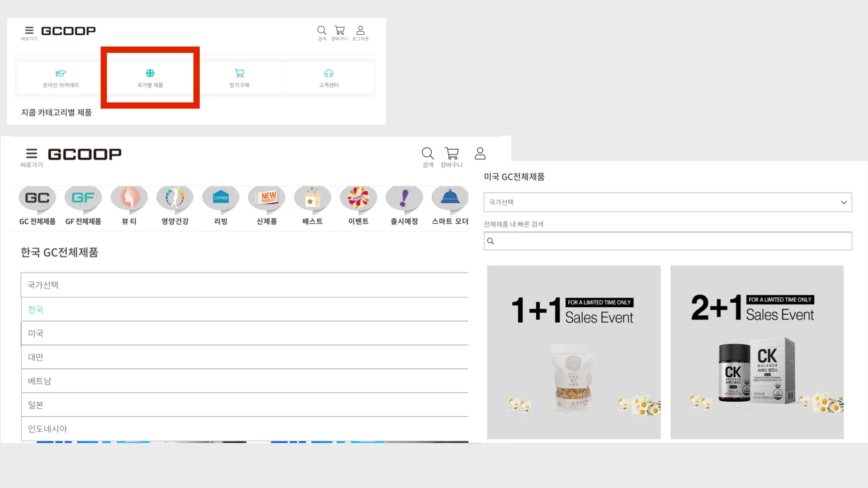This screenshot has width=868, height=488.
Task: Click the user profile icon in lower header
Action: tap(480, 154)
